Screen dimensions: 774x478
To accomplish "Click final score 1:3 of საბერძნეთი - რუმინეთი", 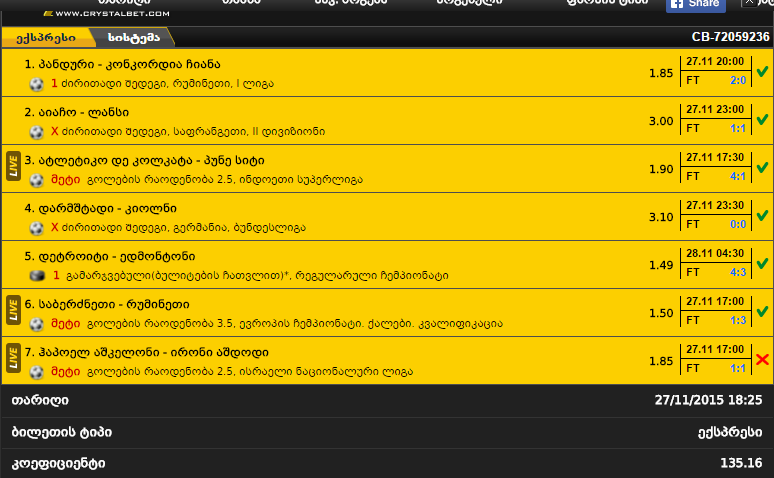I will (738, 320).
